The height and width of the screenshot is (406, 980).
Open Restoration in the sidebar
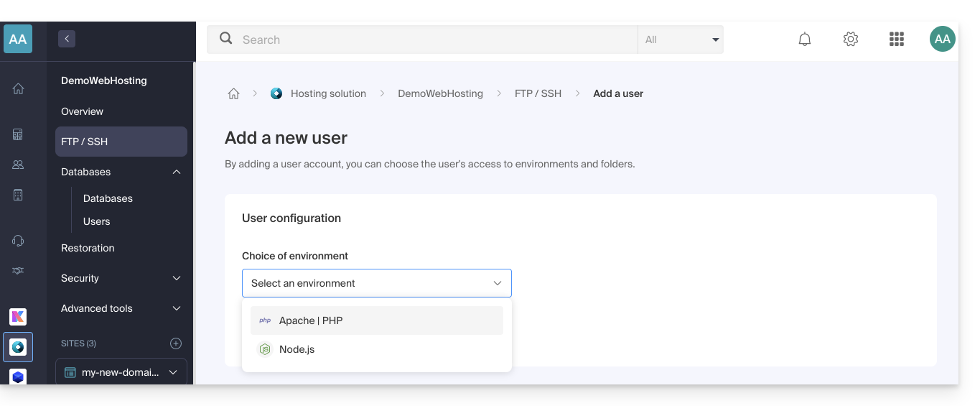[x=88, y=248]
